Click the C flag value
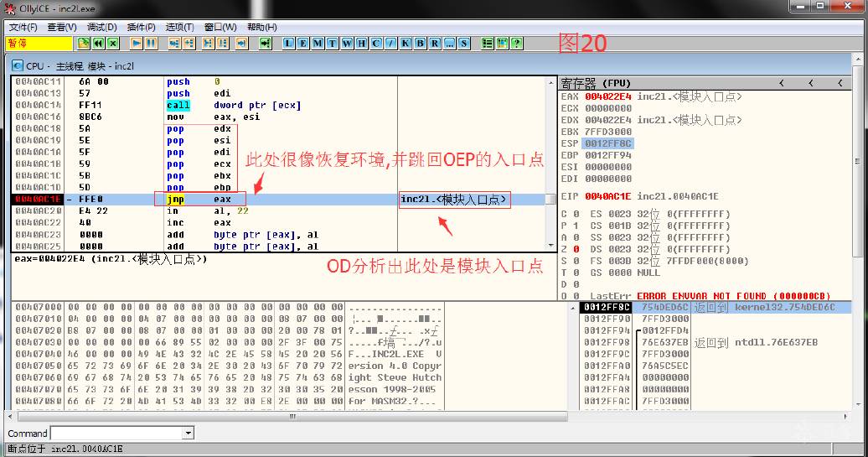 coord(576,214)
